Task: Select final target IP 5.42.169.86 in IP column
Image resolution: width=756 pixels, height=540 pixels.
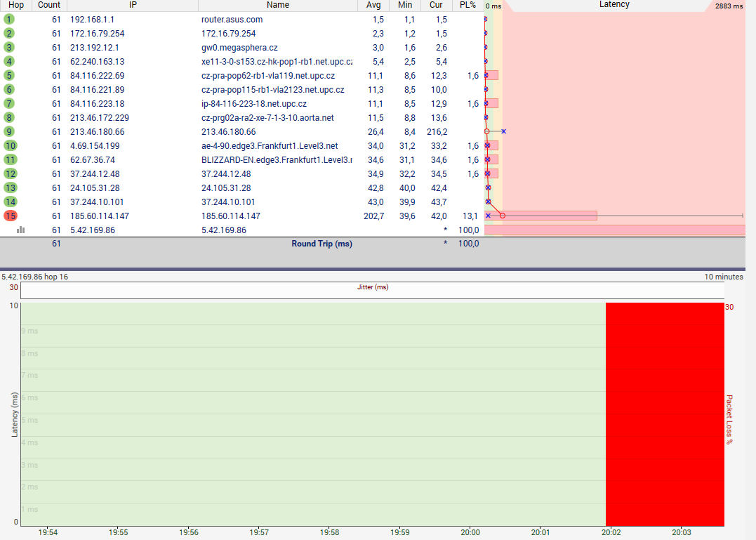Action: pos(93,230)
